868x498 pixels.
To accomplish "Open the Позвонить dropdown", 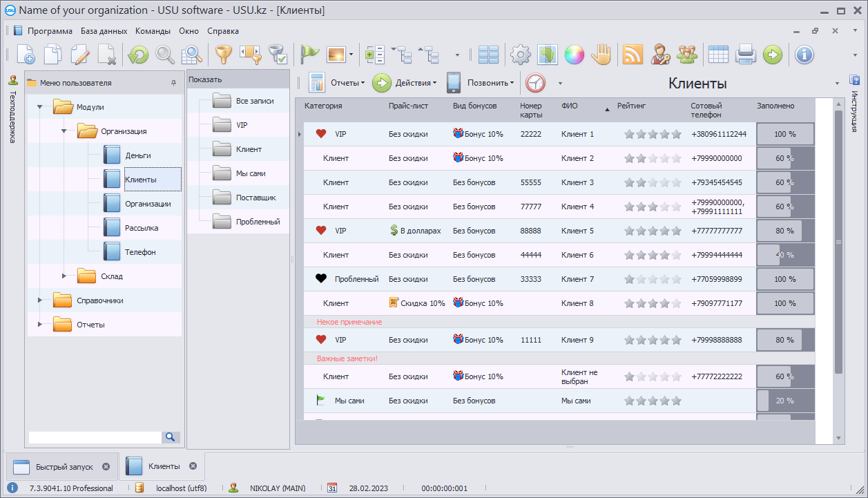I will pos(481,83).
